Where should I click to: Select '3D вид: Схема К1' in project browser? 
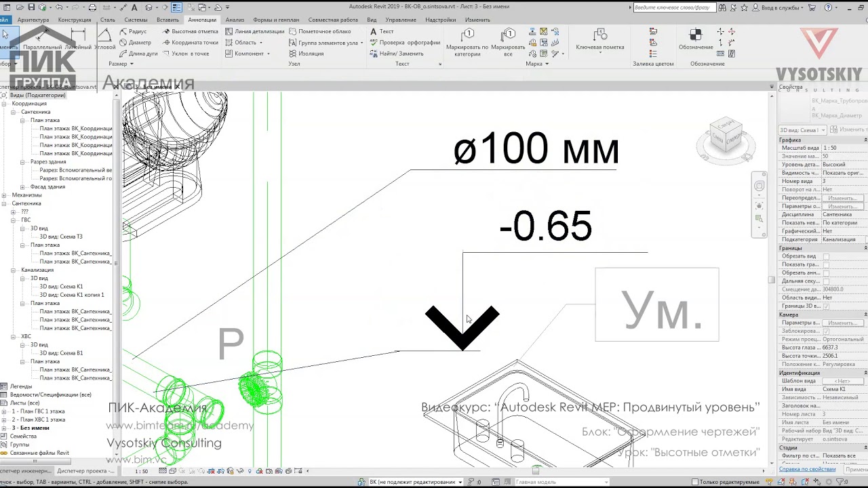[x=61, y=287]
